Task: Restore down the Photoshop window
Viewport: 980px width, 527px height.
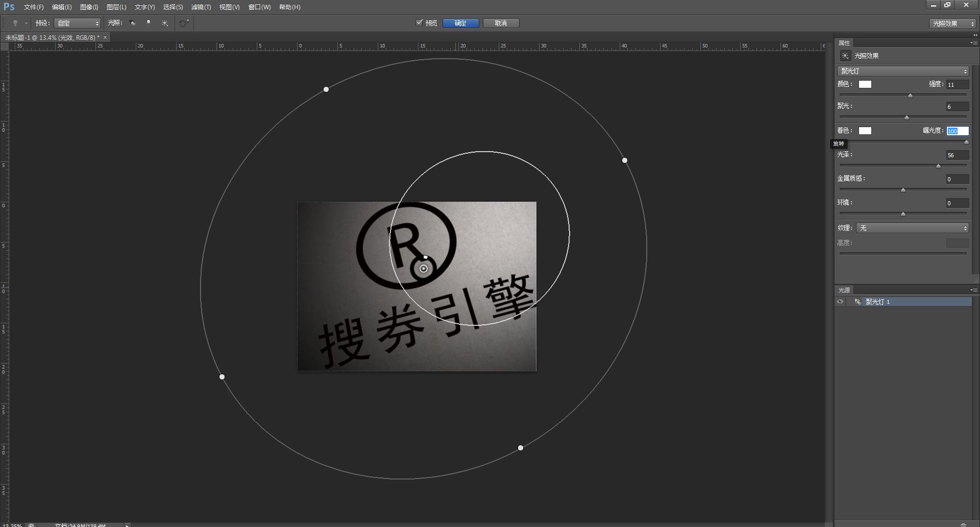Action: [947, 5]
